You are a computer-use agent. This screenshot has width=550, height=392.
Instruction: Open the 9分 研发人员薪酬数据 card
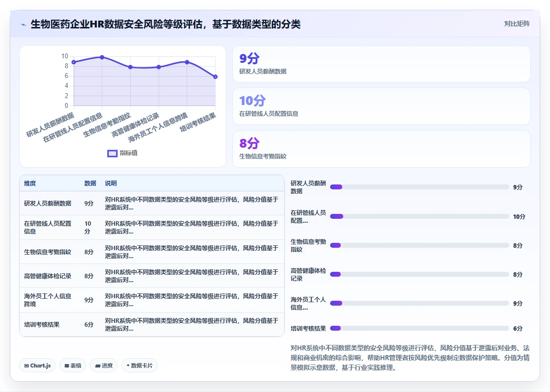[381, 64]
